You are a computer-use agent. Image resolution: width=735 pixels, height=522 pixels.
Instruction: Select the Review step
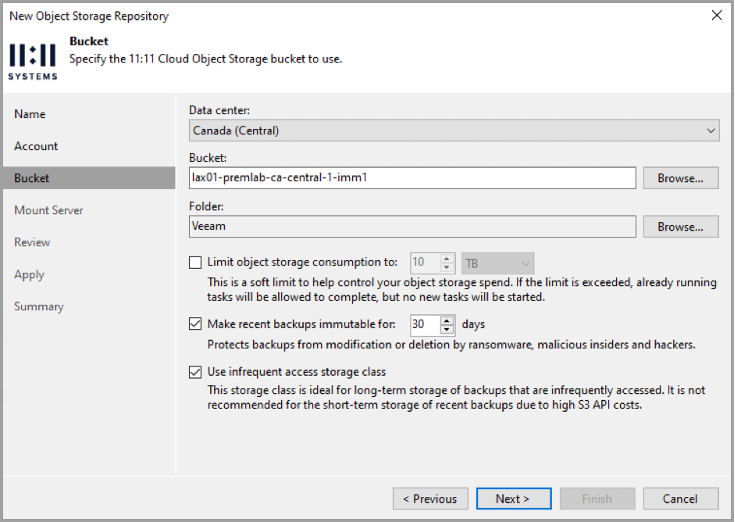click(32, 242)
